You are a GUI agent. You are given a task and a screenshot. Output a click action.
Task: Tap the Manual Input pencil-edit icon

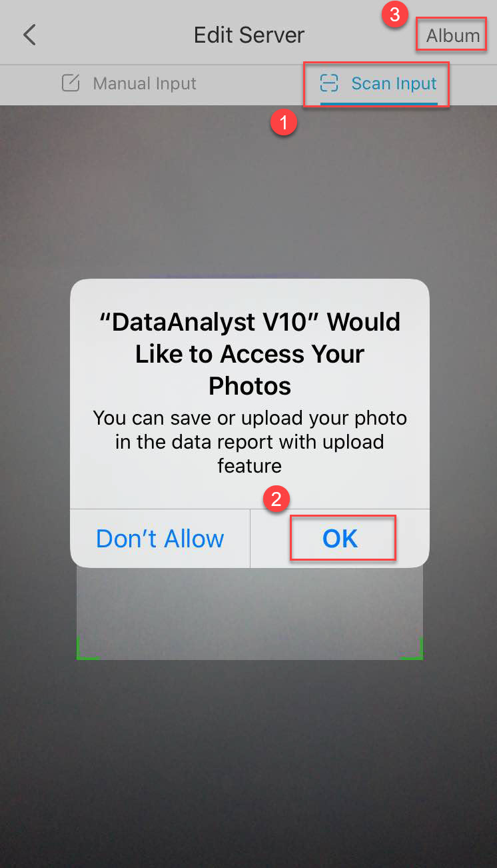tap(71, 83)
